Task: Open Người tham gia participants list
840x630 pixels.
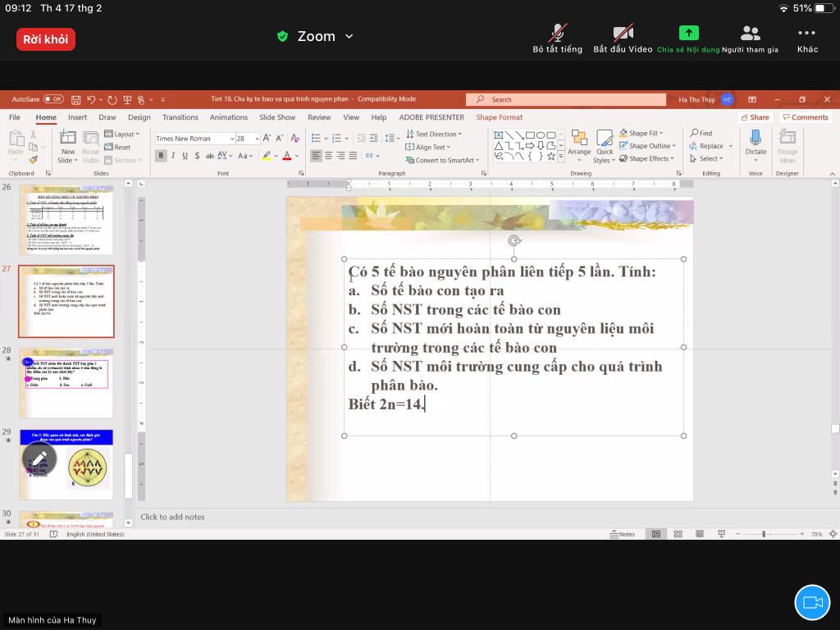Action: [x=750, y=39]
